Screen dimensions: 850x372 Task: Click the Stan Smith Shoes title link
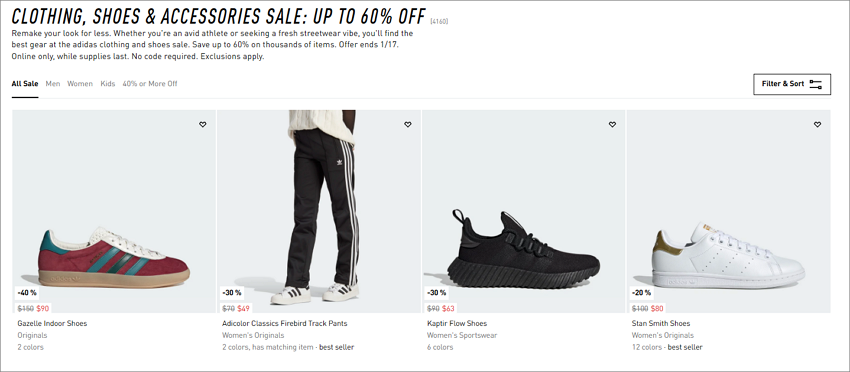pyautogui.click(x=661, y=324)
